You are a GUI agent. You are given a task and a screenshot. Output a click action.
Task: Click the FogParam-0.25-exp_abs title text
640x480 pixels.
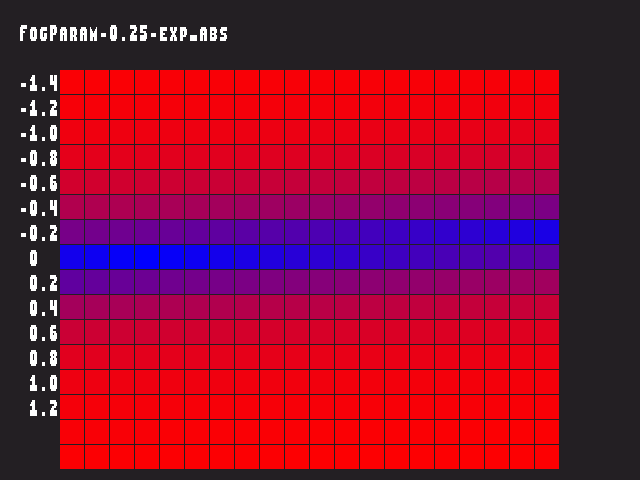pyautogui.click(x=124, y=33)
